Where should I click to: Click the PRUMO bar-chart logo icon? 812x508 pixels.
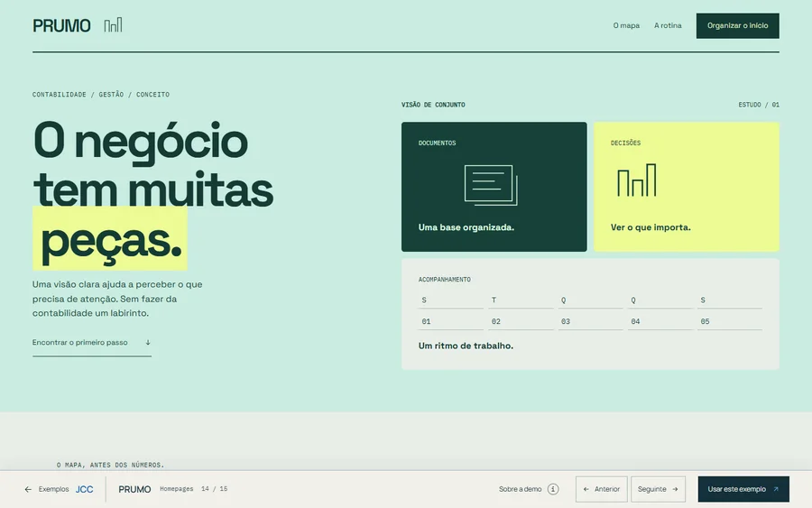113,25
